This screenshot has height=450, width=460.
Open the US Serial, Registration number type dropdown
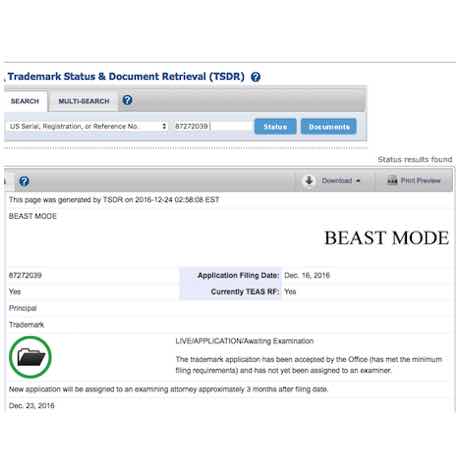pos(87,126)
